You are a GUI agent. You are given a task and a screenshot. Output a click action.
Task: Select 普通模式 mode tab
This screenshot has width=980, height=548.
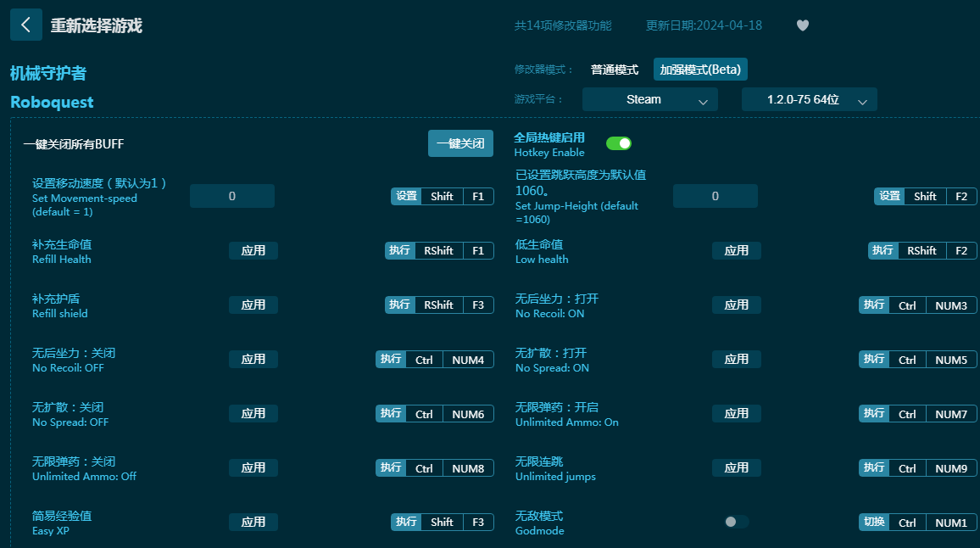click(x=615, y=70)
